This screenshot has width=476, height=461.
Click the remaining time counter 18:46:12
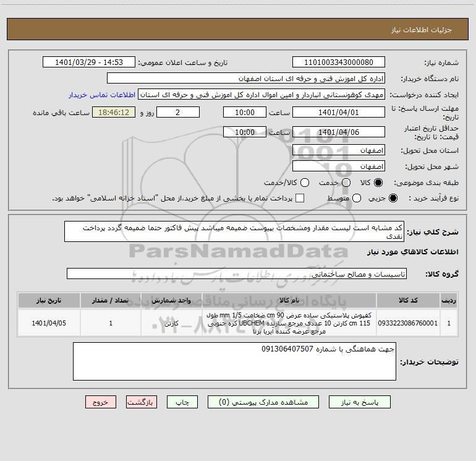(114, 112)
